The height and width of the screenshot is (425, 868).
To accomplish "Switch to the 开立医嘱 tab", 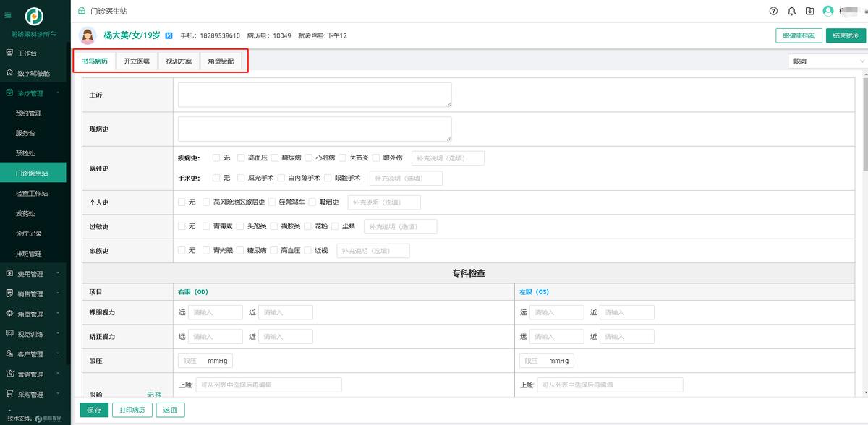I will click(137, 61).
